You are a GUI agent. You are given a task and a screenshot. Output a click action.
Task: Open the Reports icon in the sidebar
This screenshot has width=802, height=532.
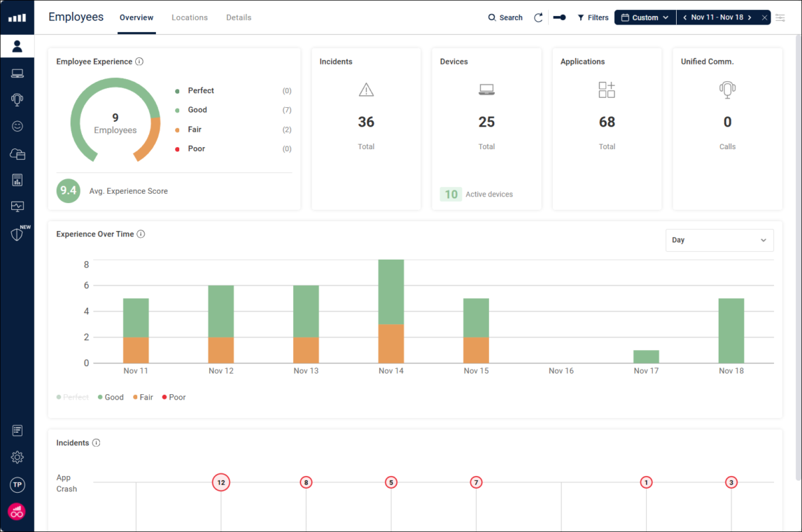pyautogui.click(x=17, y=179)
